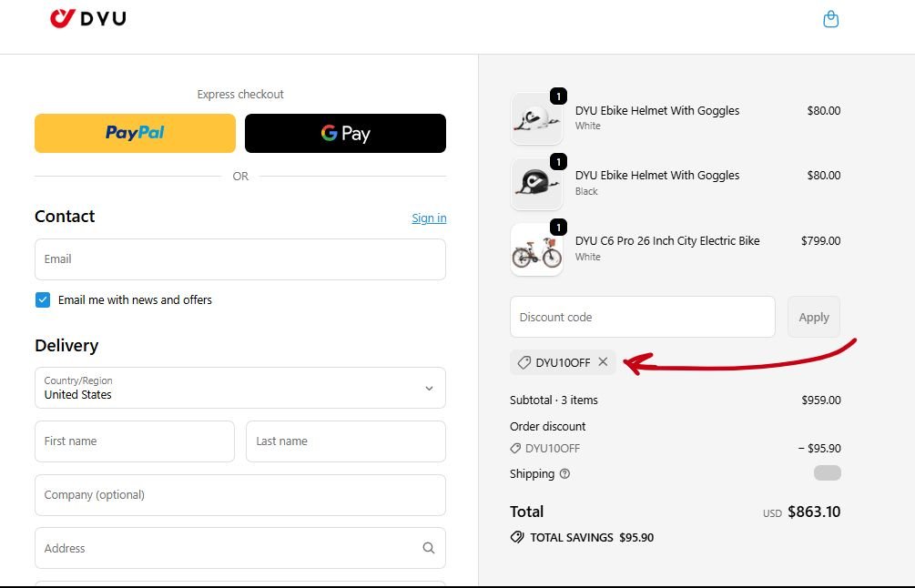Click the Discount code input field
The width and height of the screenshot is (915, 588).
pyautogui.click(x=642, y=317)
